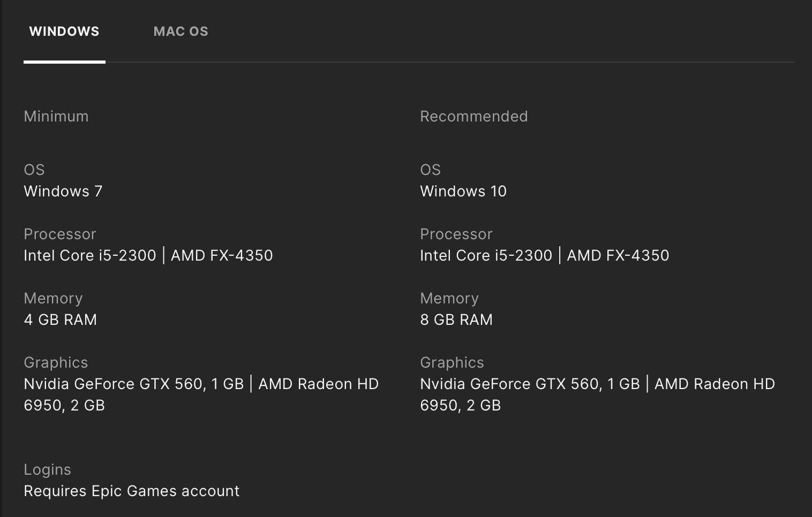Open the Mac OS requirements tab

[181, 32]
